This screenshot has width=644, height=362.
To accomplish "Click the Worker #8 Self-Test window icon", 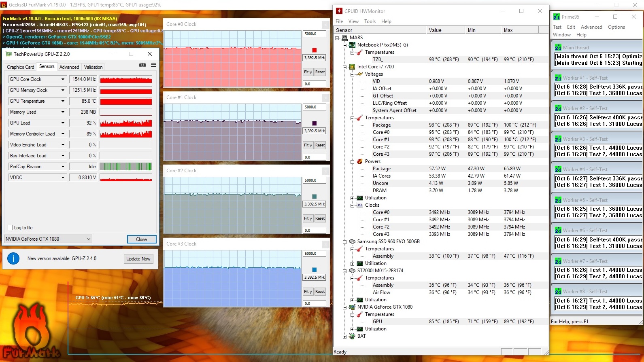I will [x=558, y=292].
